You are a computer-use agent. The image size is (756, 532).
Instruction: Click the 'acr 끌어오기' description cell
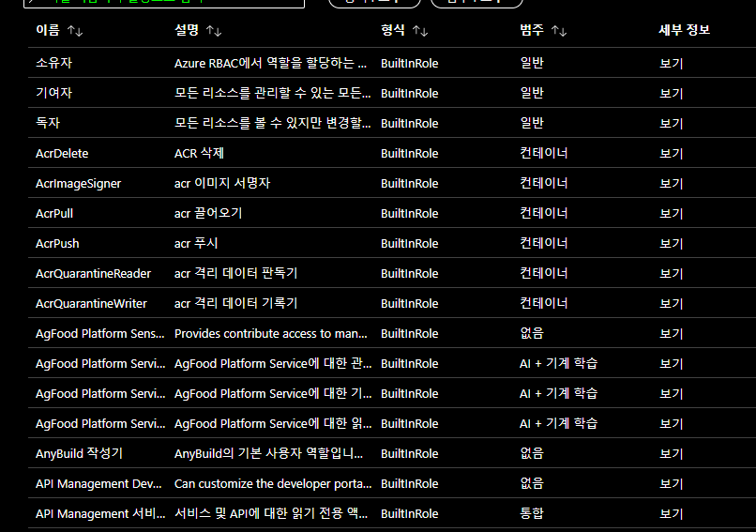click(208, 213)
